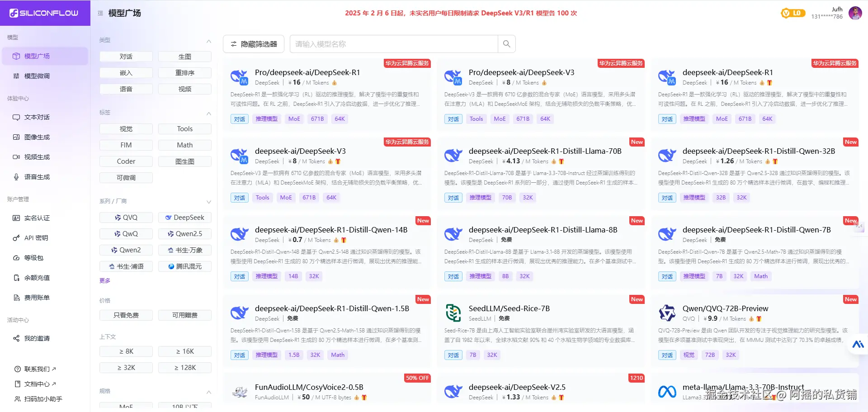Click the 隐藏筛选器 button
The image size is (868, 412).
[x=254, y=44]
